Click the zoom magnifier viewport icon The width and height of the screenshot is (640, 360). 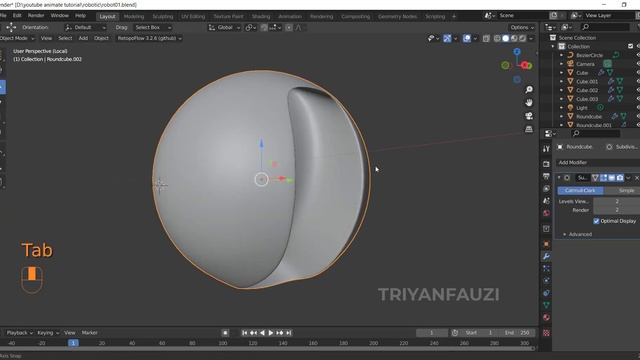tap(529, 89)
